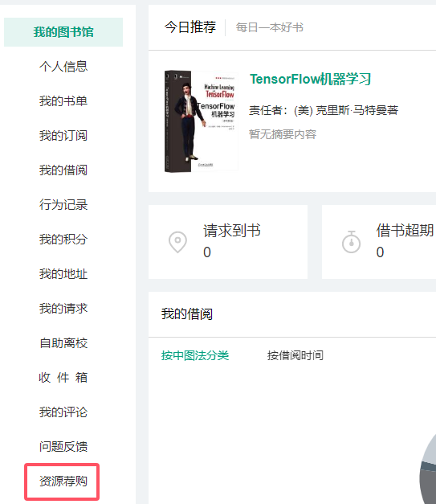Click 问题反馈 feedback entry
Viewport: 436px width, 504px height.
pos(63,446)
